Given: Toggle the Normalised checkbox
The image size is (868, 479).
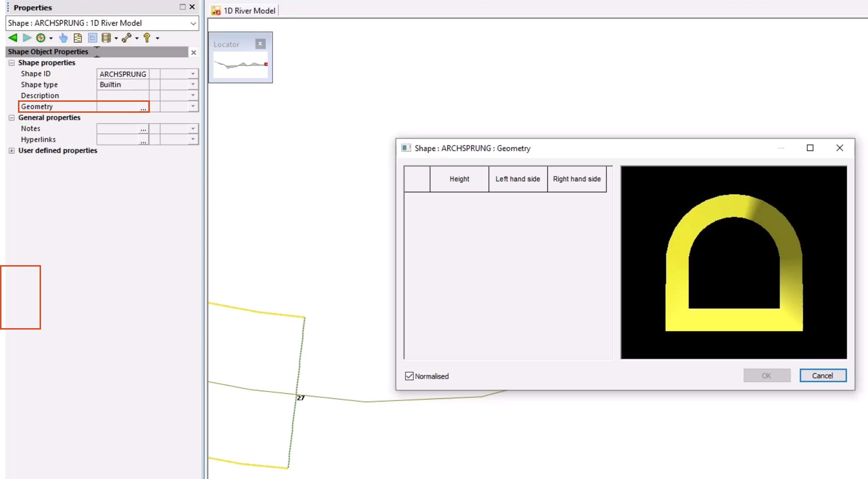Looking at the screenshot, I should 410,376.
